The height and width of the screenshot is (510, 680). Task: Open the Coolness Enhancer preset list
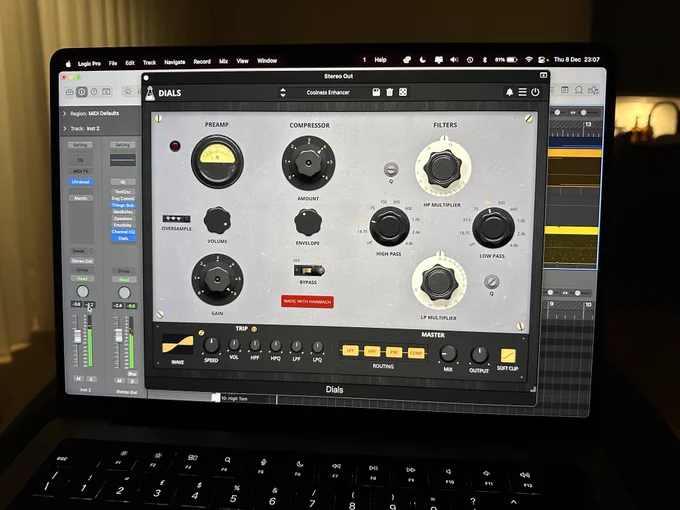click(328, 92)
